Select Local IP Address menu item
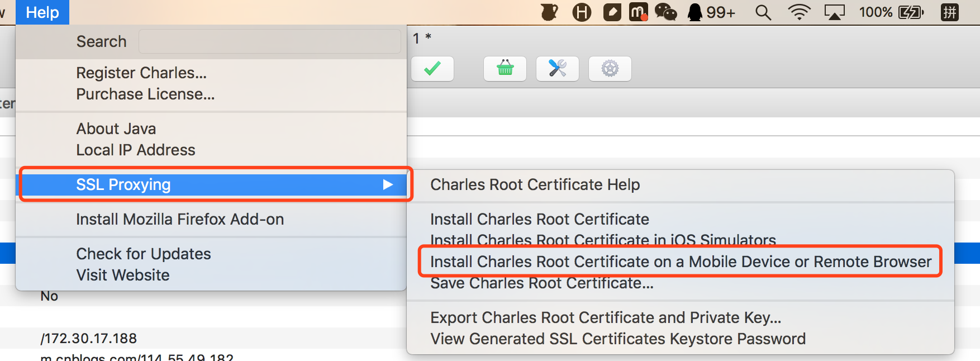Viewport: 980px width, 361px height. pos(211,150)
